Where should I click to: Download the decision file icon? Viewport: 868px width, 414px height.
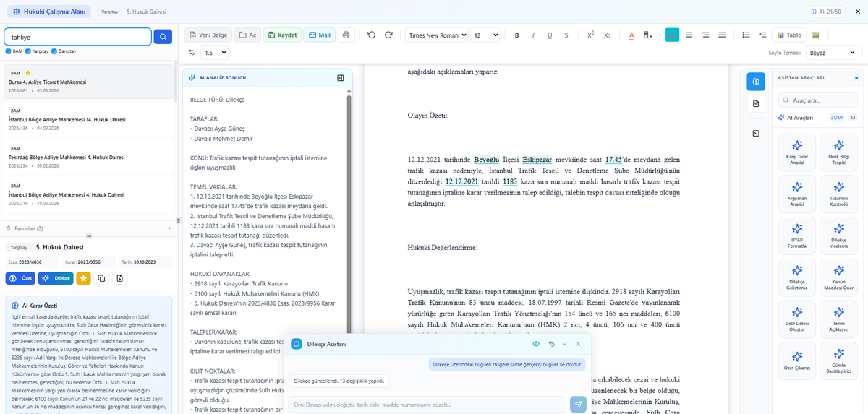[119, 278]
